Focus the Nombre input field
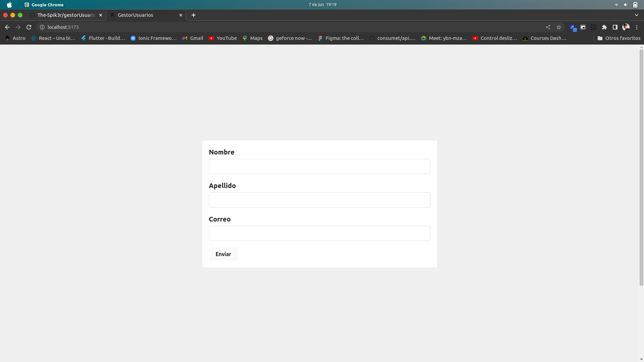This screenshot has height=362, width=644. click(x=319, y=166)
